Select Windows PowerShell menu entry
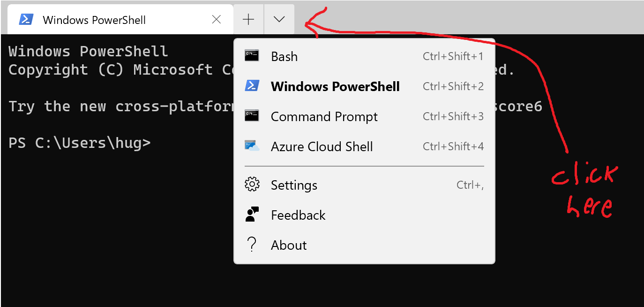This screenshot has height=307, width=644. pos(335,86)
